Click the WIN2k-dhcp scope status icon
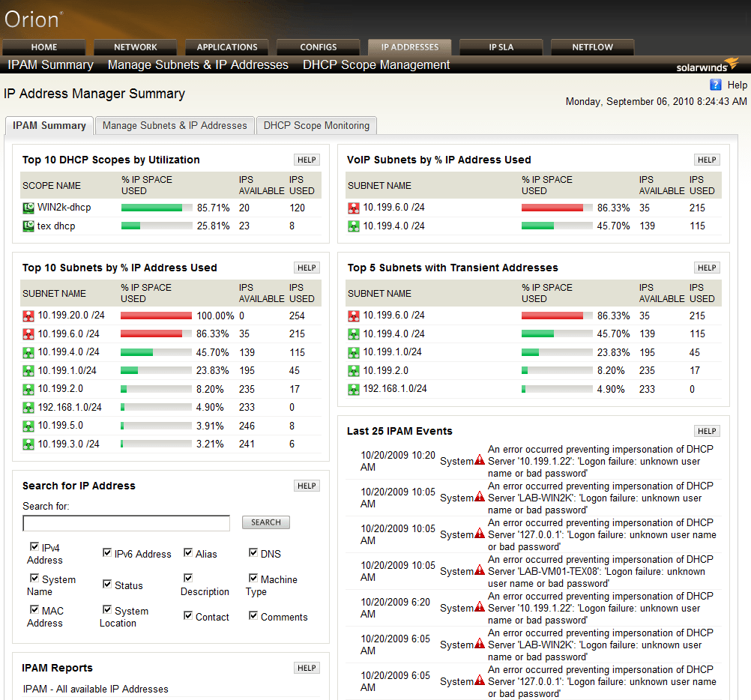 coord(28,208)
